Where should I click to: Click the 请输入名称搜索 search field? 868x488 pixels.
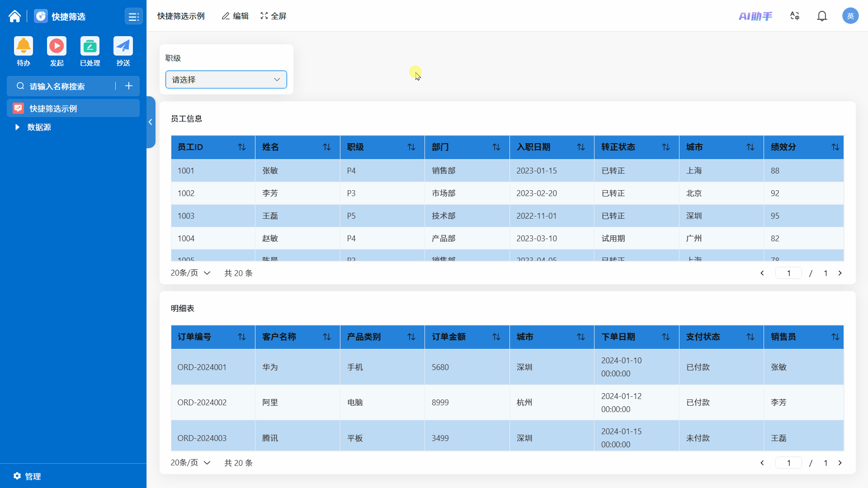pyautogui.click(x=68, y=86)
